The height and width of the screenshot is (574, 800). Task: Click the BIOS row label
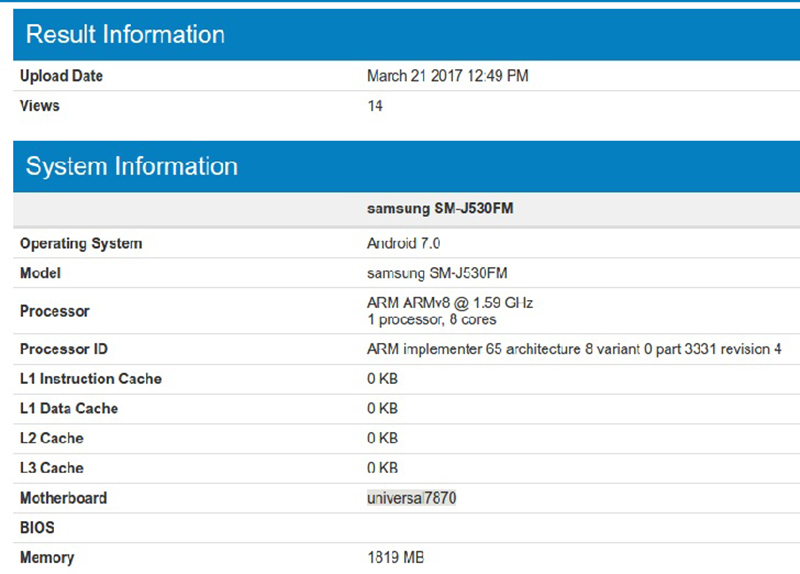(37, 527)
